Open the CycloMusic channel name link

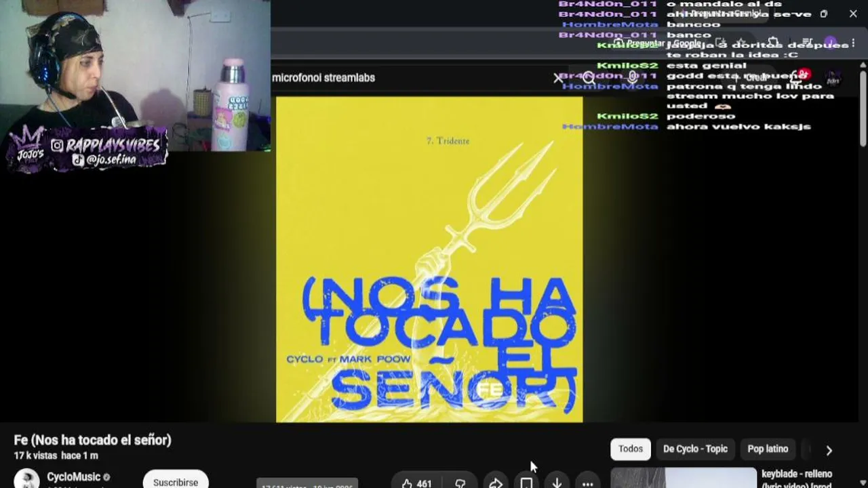pyautogui.click(x=73, y=477)
